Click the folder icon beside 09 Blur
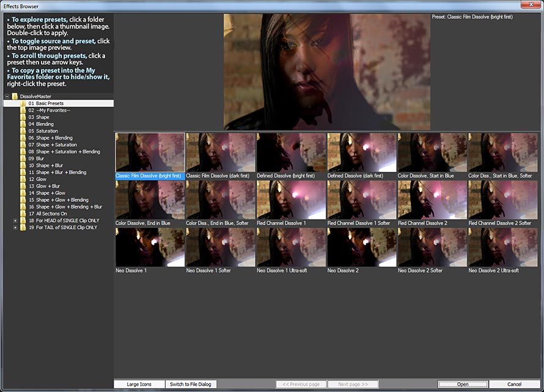 coord(23,158)
